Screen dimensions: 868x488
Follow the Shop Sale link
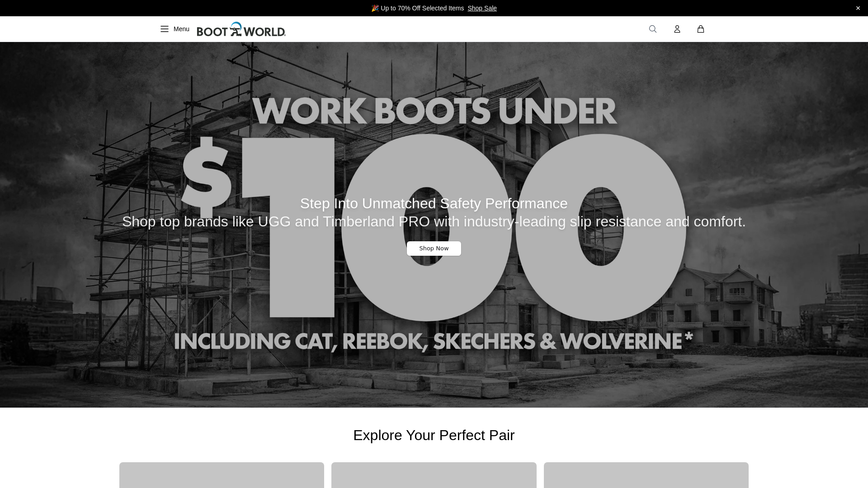tap(482, 8)
